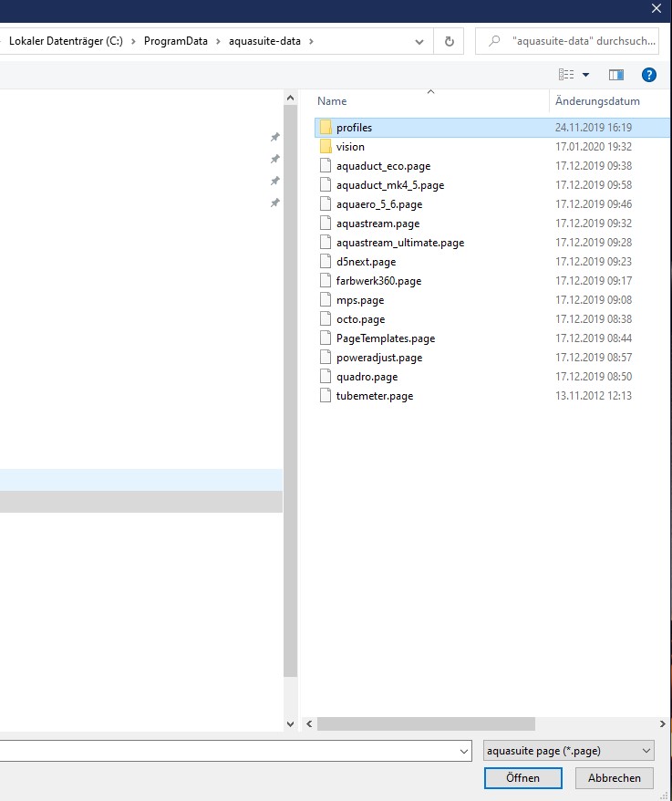This screenshot has width=672, height=801.
Task: Click the tubemeter.page file icon
Action: point(326,396)
